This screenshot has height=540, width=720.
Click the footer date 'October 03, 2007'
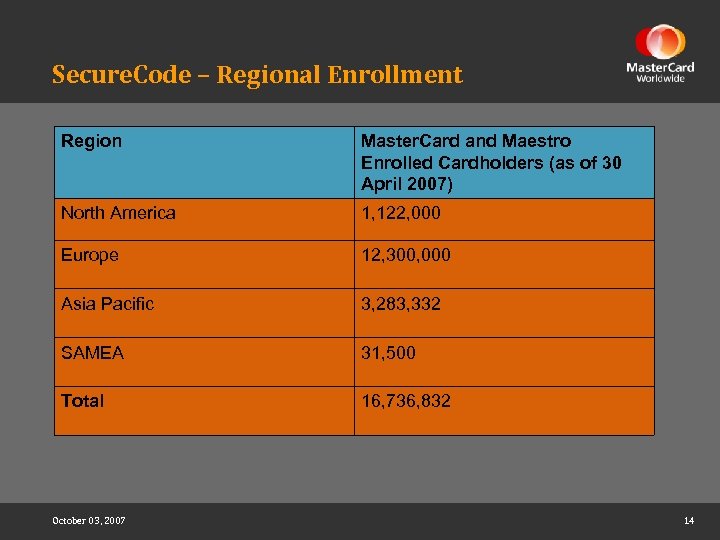(x=89, y=520)
